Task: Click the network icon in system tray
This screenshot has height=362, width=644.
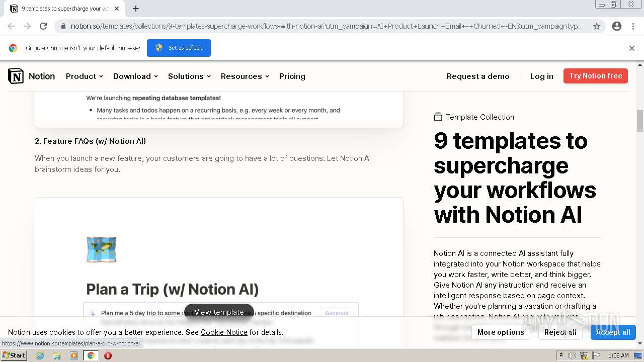Action: [584, 355]
